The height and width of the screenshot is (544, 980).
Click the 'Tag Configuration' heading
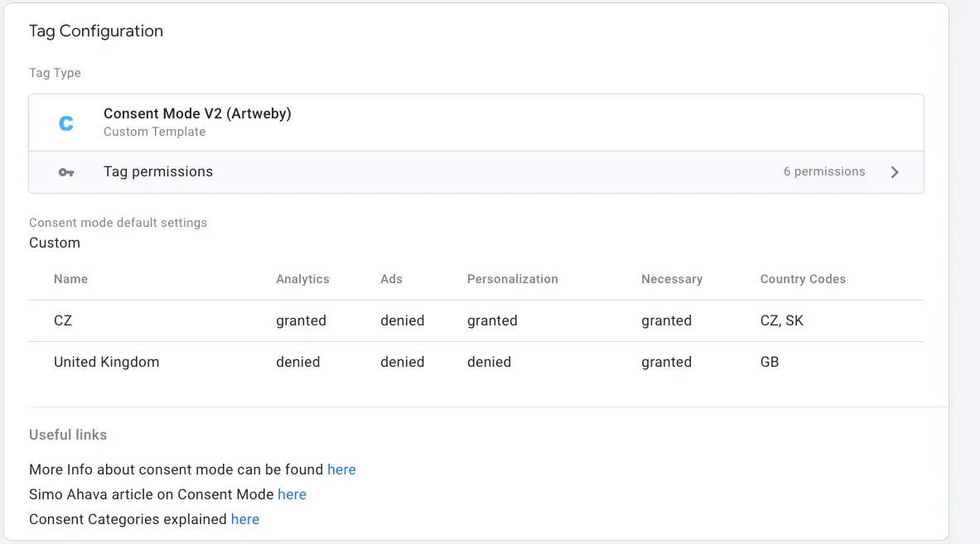click(96, 31)
